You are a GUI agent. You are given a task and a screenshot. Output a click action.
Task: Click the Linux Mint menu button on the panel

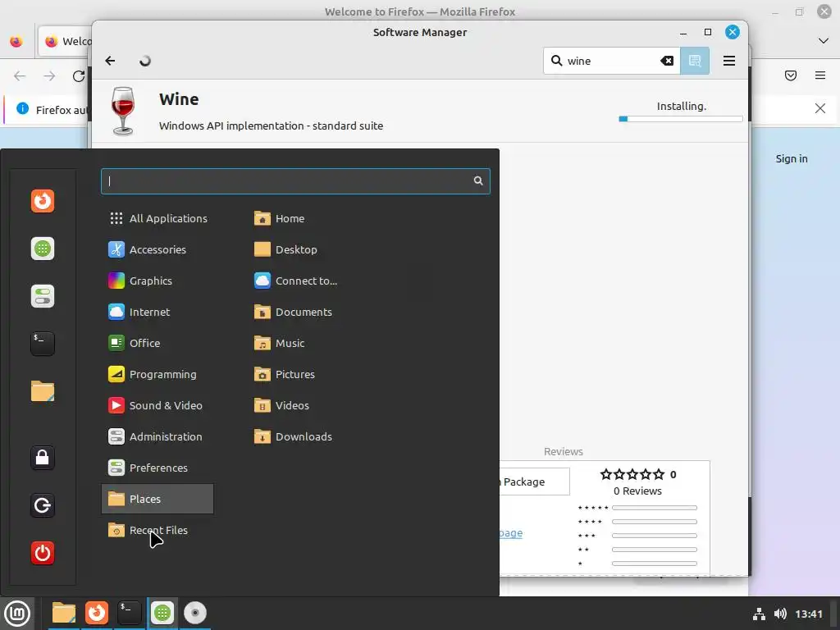click(17, 614)
